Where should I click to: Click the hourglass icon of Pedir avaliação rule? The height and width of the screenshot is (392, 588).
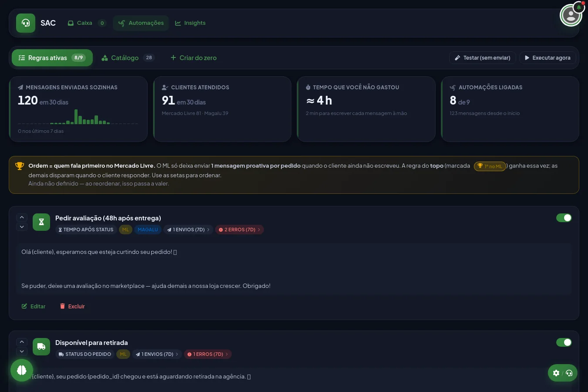(x=41, y=222)
